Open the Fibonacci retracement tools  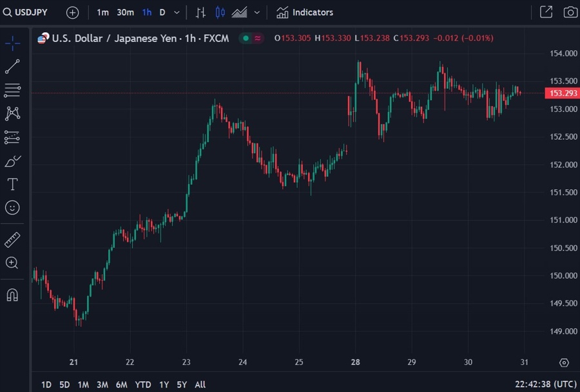point(12,90)
